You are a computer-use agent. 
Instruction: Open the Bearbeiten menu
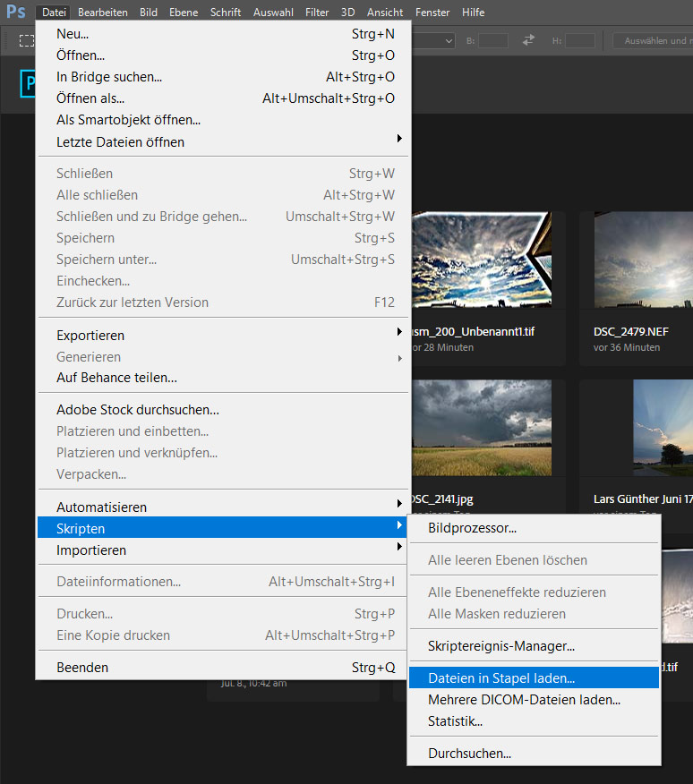click(x=102, y=13)
